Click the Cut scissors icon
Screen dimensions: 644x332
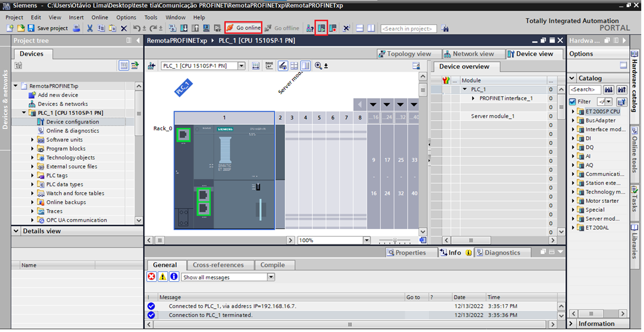pyautogui.click(x=90, y=28)
